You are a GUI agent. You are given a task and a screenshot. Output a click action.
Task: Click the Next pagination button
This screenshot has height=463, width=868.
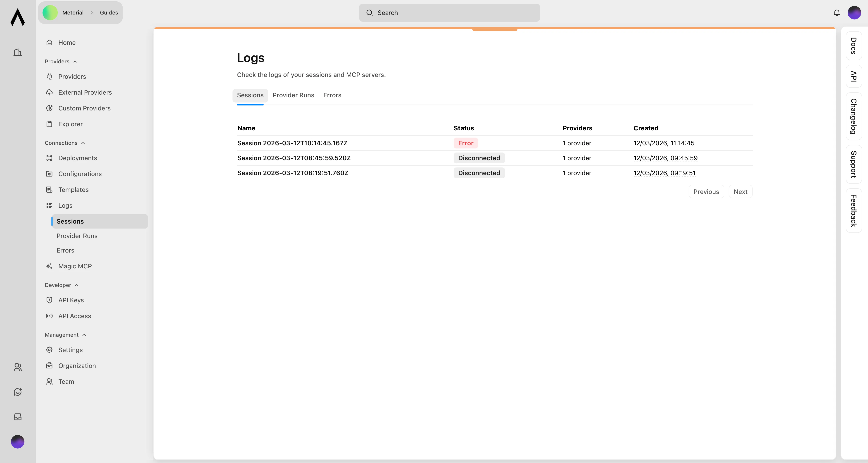pyautogui.click(x=740, y=191)
